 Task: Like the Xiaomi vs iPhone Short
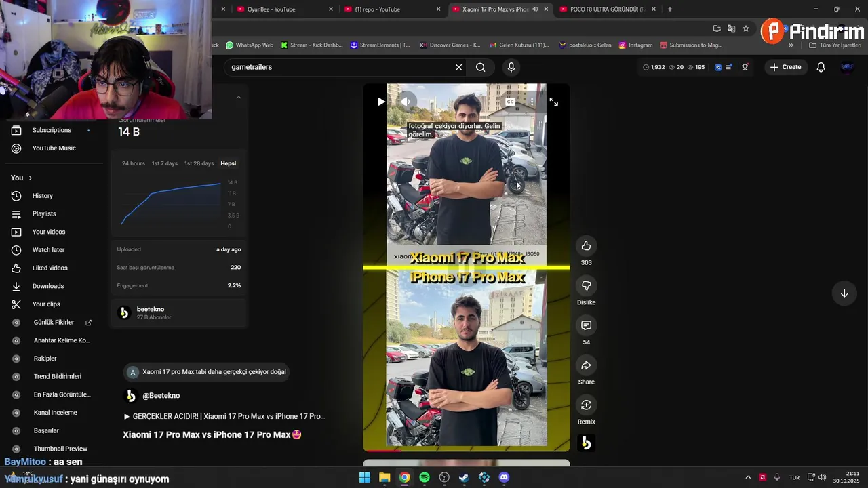[587, 246]
